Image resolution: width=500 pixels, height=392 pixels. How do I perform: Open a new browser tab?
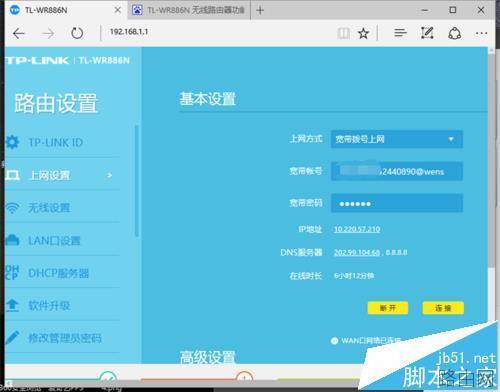pyautogui.click(x=260, y=10)
